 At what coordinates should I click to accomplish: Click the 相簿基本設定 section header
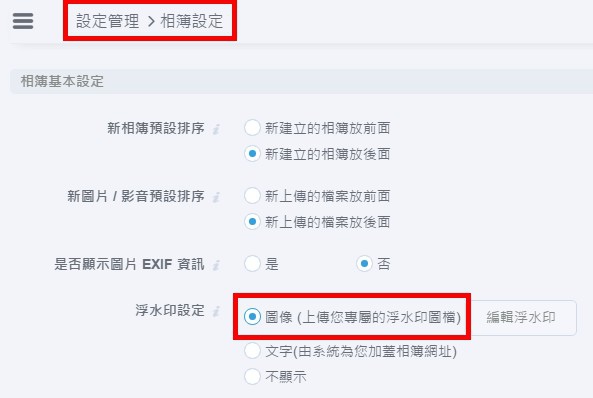[301, 81]
